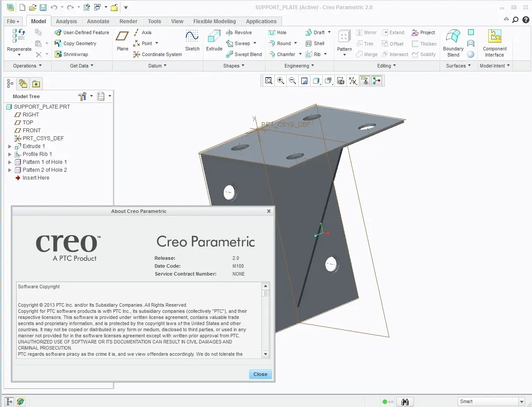Select the Plane datum tool
The height and width of the screenshot is (407, 532).
tap(123, 40)
